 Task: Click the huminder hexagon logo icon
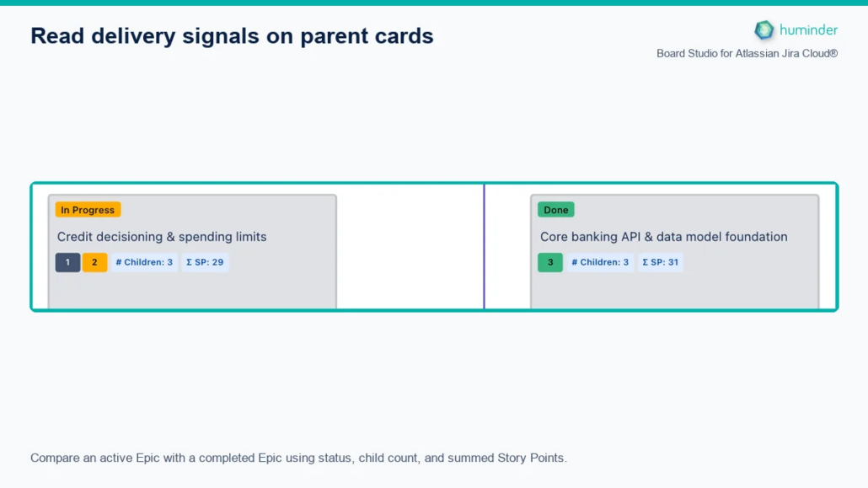click(x=764, y=29)
